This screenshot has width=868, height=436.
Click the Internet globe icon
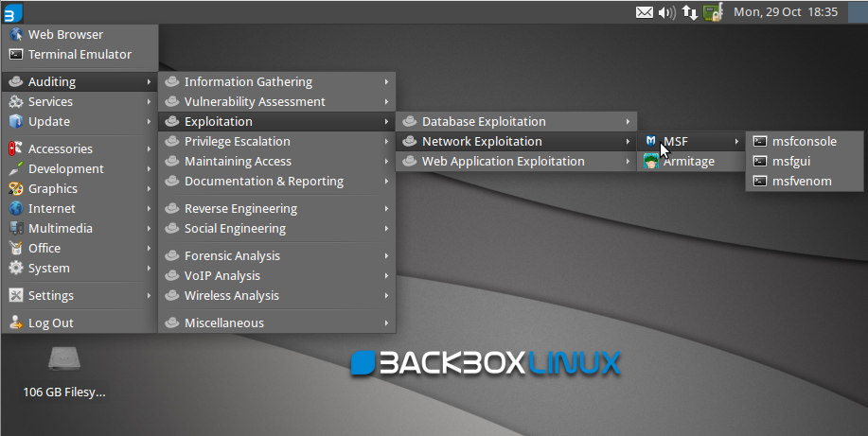[x=16, y=209]
